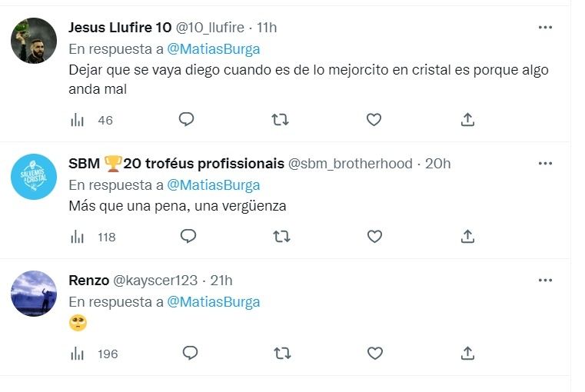Open the SBM Salvemos Cristal avatar

coord(34,177)
